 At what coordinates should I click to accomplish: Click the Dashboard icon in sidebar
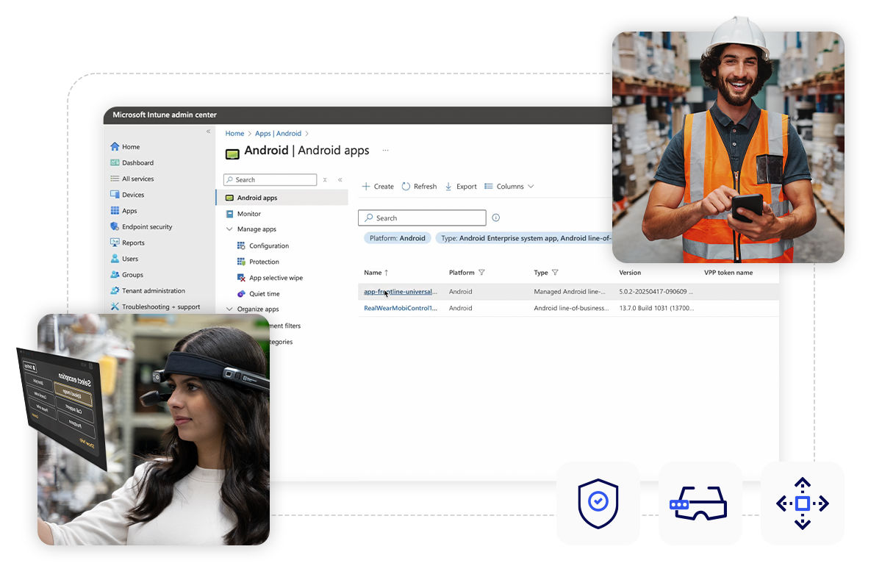pos(115,162)
